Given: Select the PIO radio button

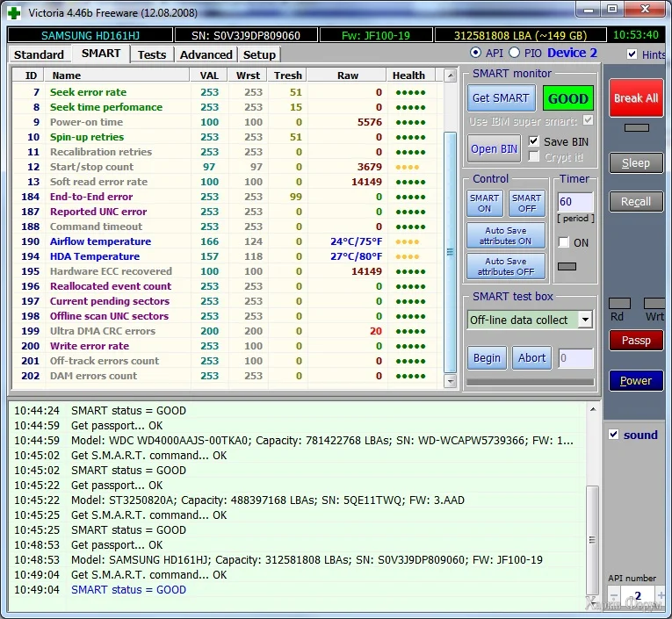Looking at the screenshot, I should (x=515, y=54).
